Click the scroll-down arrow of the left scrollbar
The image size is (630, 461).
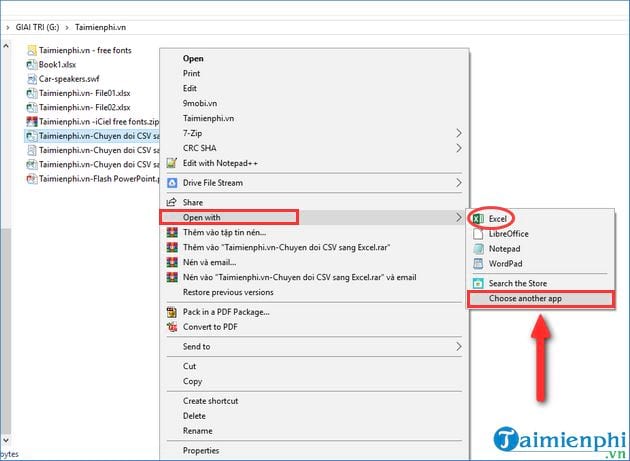6,440
